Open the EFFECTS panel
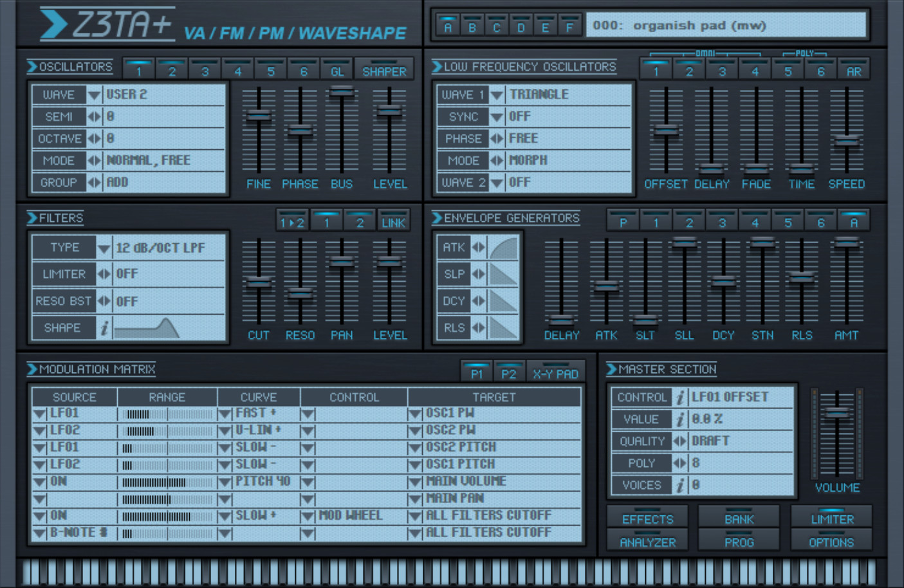Screen dimensions: 904x588 coord(647,517)
